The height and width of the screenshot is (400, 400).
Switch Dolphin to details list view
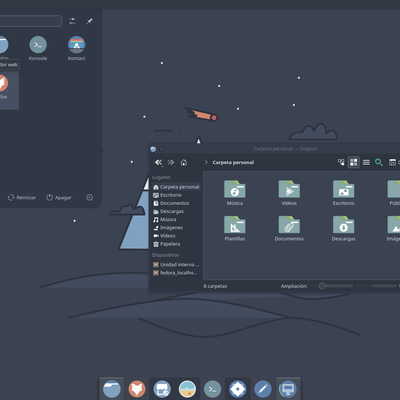coord(366,162)
